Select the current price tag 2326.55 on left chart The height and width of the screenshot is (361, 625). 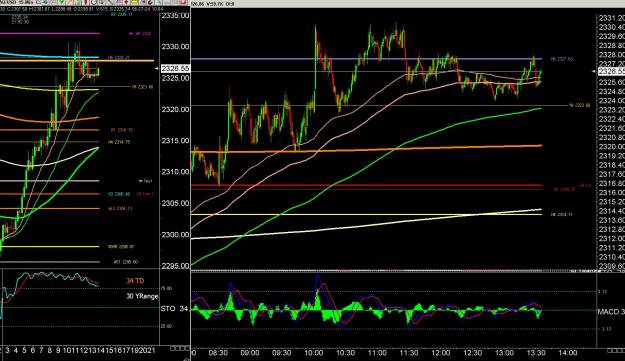175,69
